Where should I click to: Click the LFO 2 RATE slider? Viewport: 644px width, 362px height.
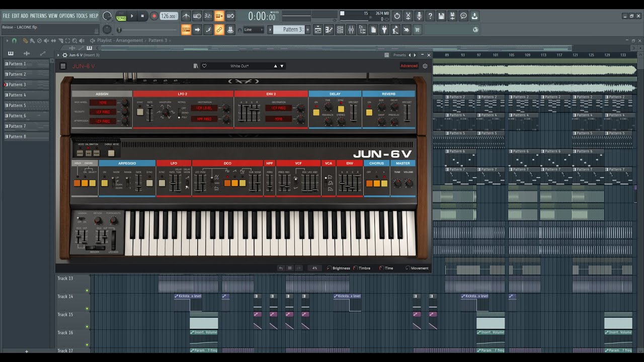(149, 113)
